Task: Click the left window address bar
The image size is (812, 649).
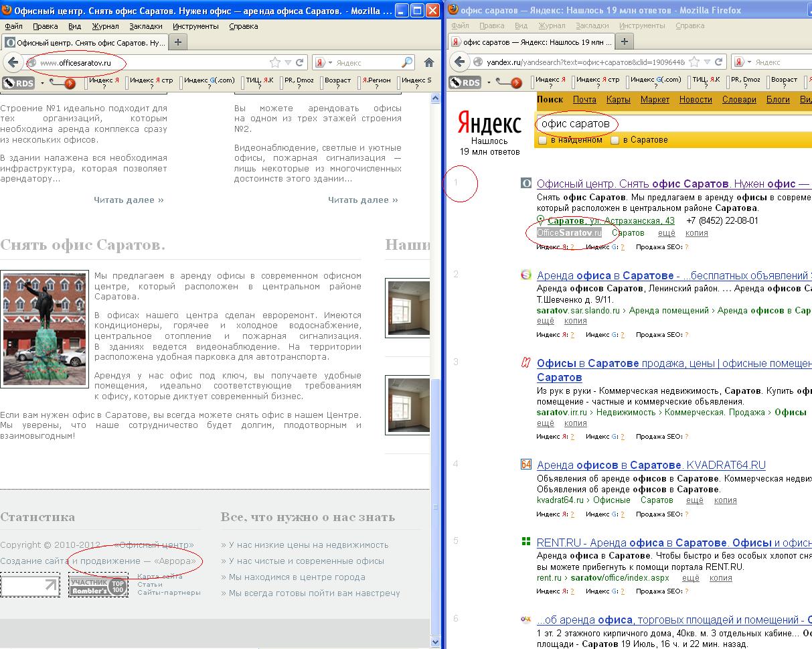Action: coord(154,62)
